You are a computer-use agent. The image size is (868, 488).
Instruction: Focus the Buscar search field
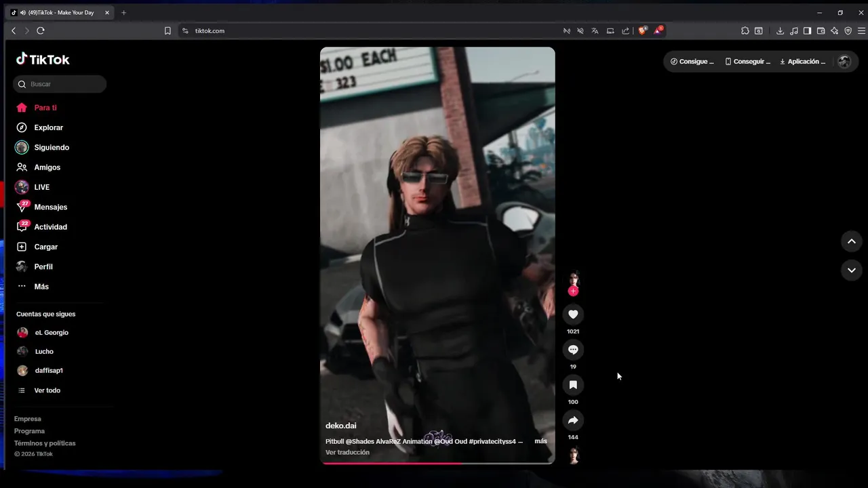60,84
